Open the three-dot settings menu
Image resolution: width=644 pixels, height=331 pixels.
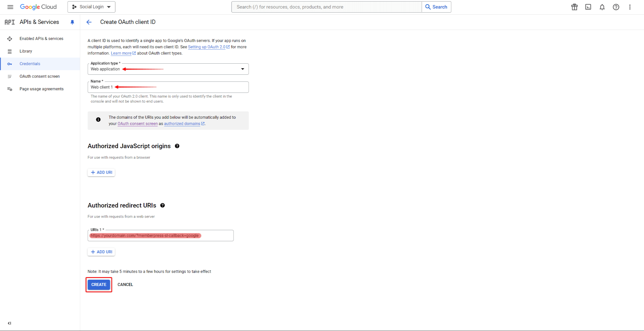[x=630, y=7]
